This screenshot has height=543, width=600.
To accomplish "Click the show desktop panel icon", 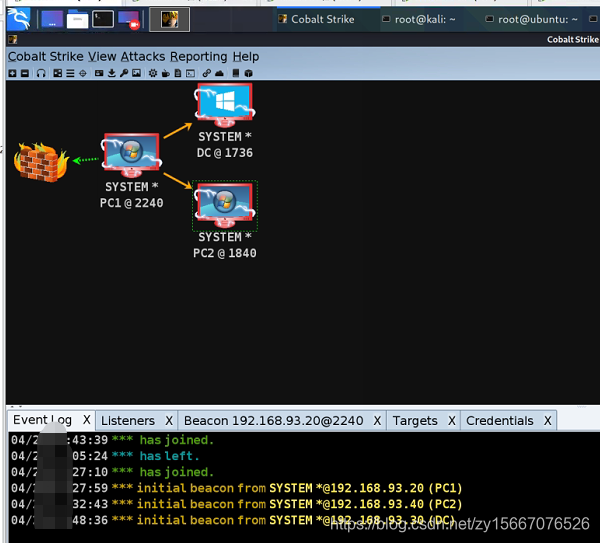I will (x=52, y=19).
